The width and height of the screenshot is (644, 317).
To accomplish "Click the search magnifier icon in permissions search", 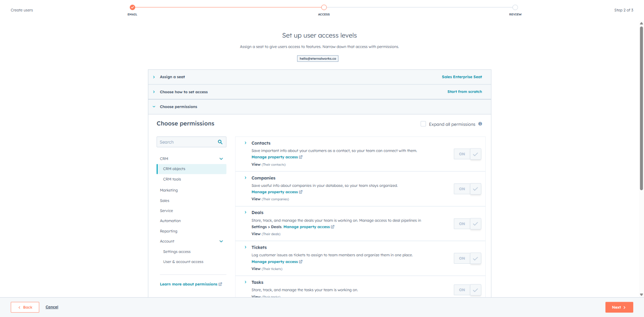I will tap(220, 142).
